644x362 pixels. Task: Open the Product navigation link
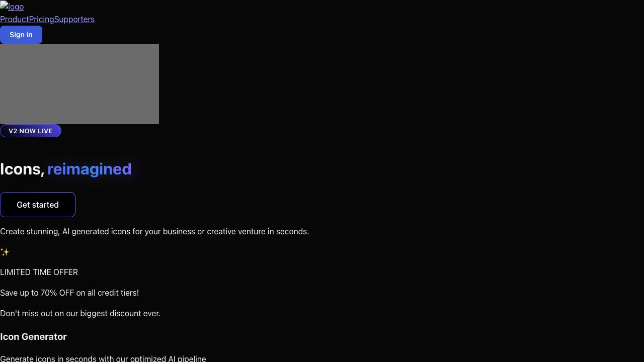pos(14,19)
